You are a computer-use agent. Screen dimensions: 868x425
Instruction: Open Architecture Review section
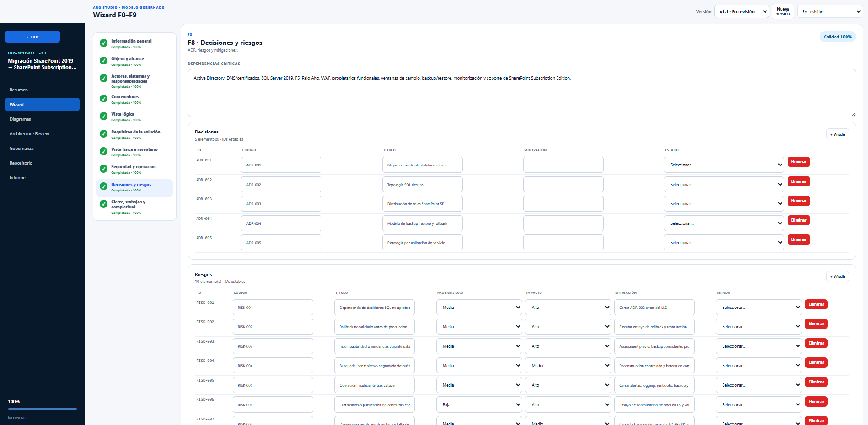pyautogui.click(x=42, y=134)
